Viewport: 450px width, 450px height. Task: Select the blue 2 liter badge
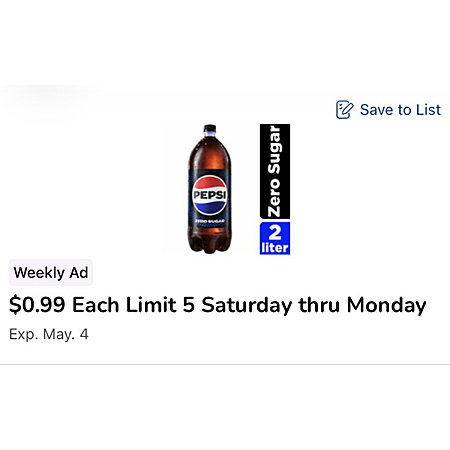tap(275, 238)
